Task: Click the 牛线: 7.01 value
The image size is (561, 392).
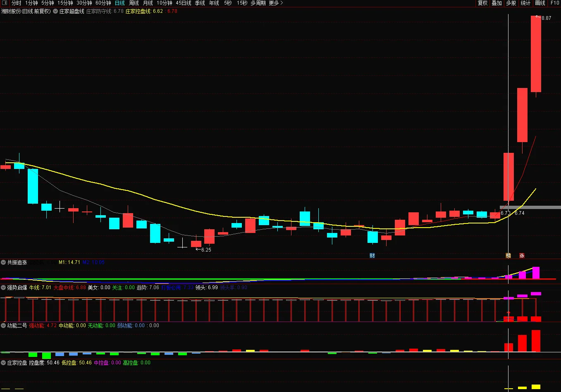Action: (x=40, y=287)
